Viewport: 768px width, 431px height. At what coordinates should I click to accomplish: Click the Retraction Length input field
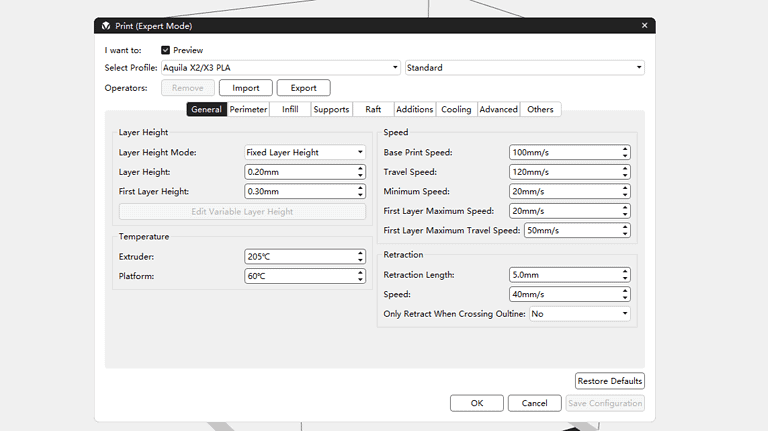(563, 275)
